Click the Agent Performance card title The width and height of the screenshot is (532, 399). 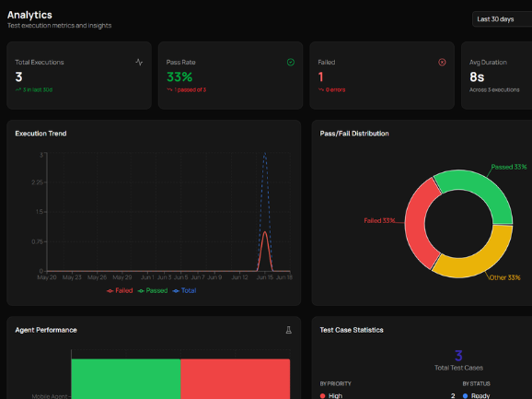(46, 330)
